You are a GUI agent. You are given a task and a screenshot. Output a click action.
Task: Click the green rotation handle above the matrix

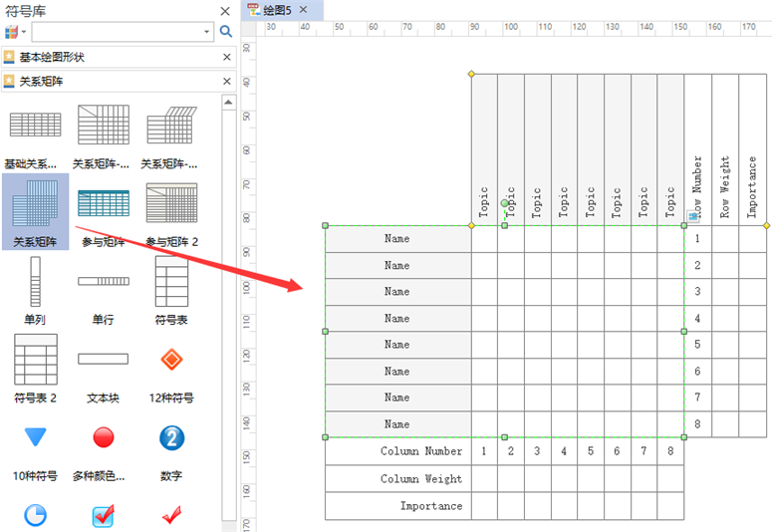coord(504,203)
